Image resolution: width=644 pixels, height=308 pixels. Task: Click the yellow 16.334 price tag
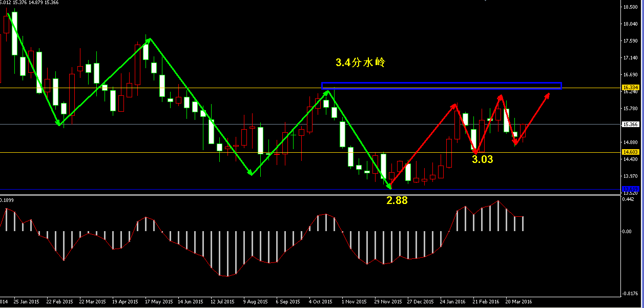[x=629, y=88]
